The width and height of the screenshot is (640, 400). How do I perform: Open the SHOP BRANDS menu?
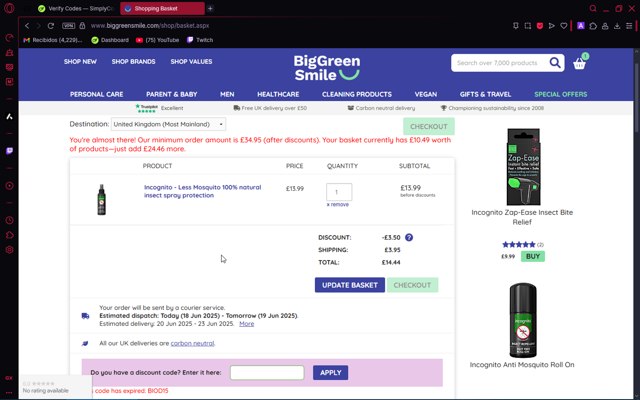[x=133, y=62]
